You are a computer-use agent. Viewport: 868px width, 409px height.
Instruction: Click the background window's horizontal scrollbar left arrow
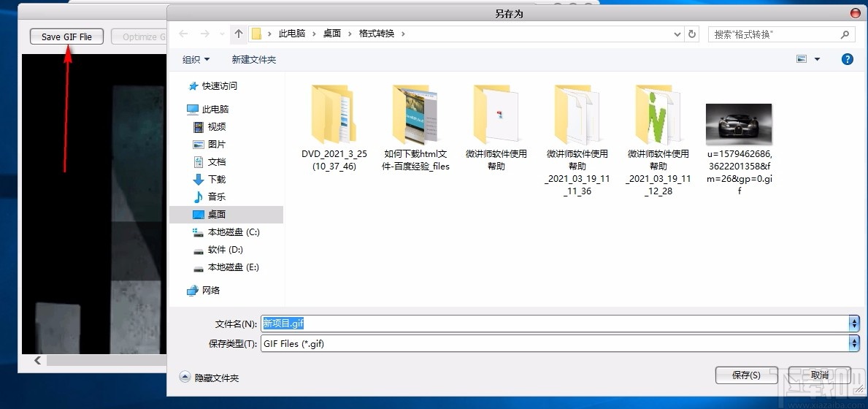point(38,361)
